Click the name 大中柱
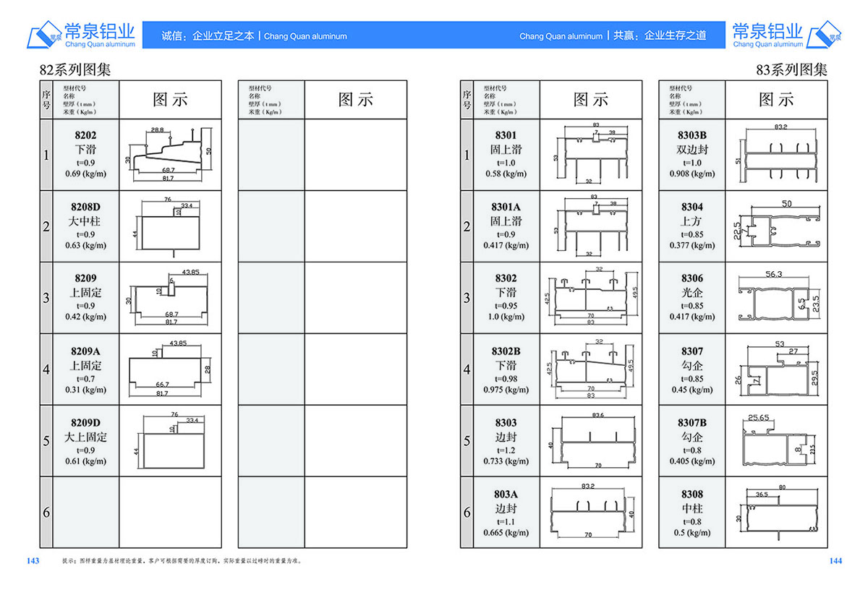 85,221
